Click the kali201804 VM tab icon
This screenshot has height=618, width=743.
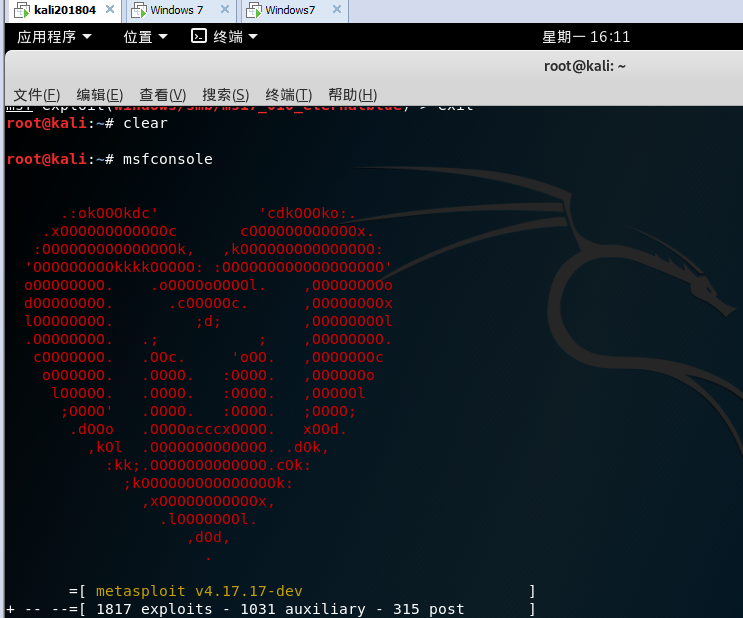[x=22, y=10]
